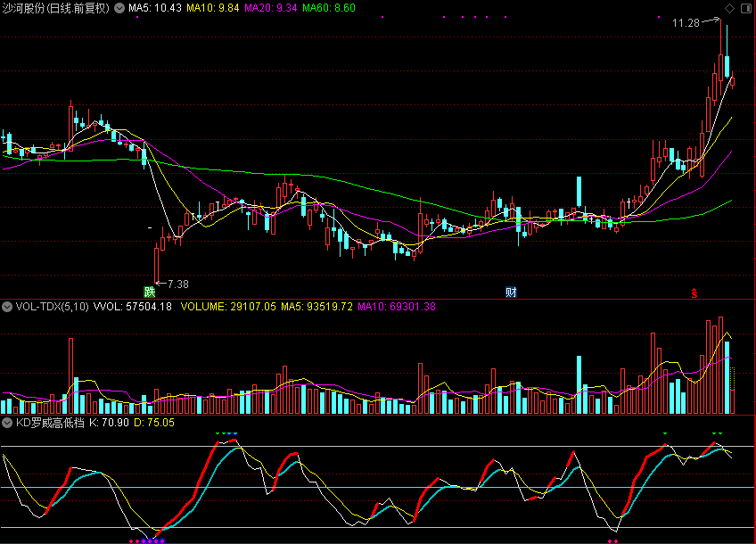This screenshot has width=756, height=544.
Task: Click the 11.28 high price label
Action: click(x=686, y=23)
